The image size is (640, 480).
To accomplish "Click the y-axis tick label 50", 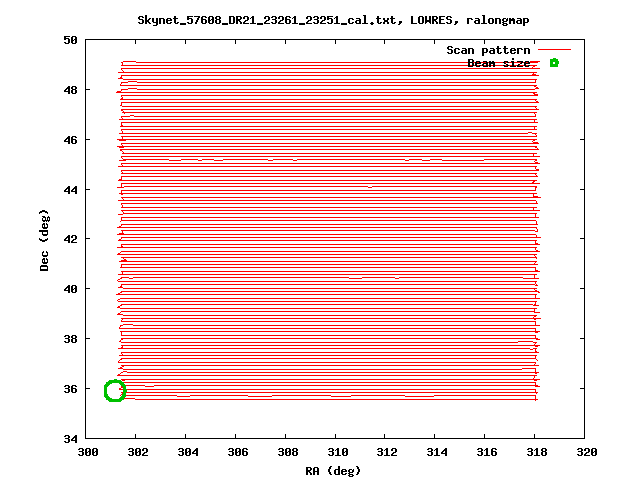I will [70, 40].
